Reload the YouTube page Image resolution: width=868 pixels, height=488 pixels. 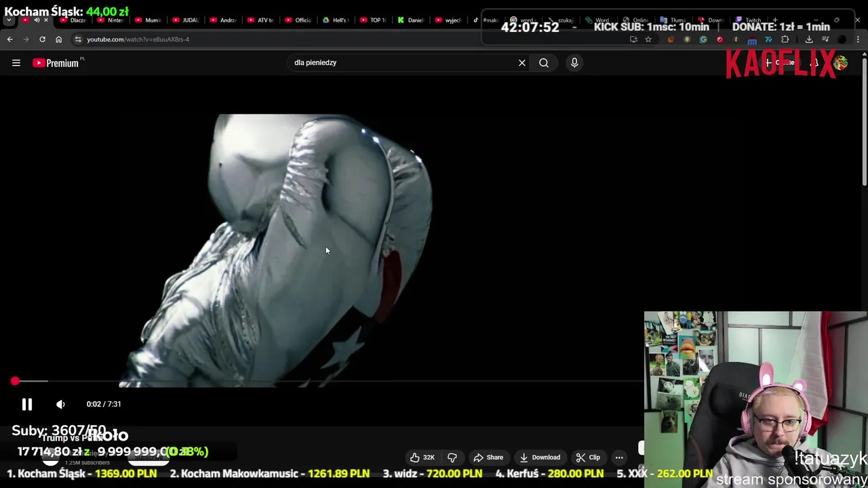(x=42, y=39)
